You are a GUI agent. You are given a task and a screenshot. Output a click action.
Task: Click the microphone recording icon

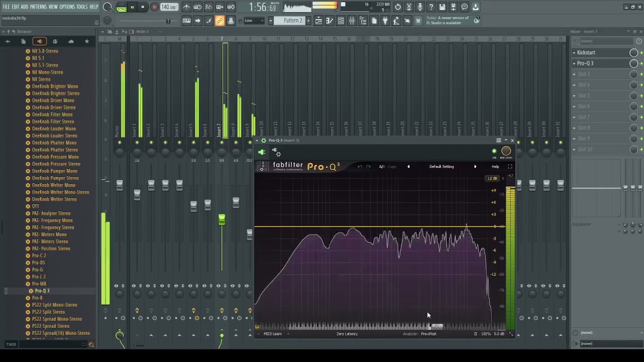tap(420, 7)
